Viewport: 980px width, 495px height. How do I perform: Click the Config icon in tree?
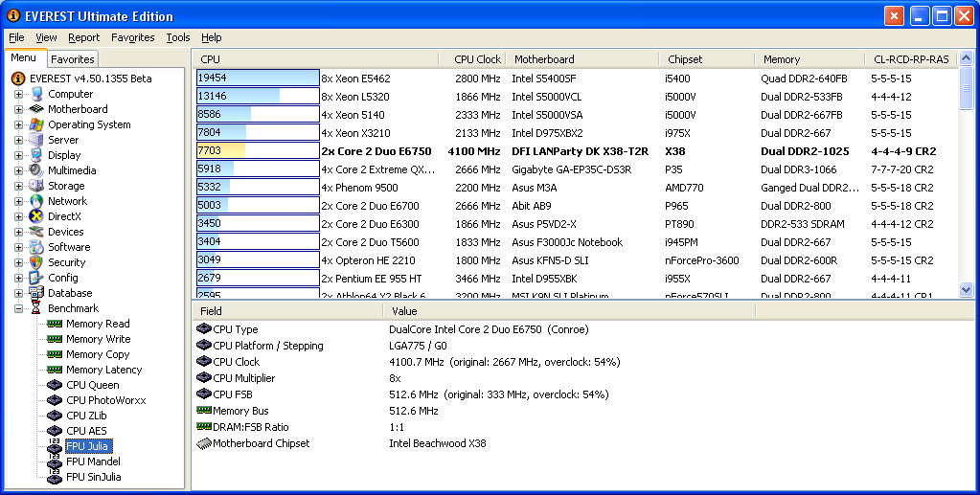pos(36,278)
